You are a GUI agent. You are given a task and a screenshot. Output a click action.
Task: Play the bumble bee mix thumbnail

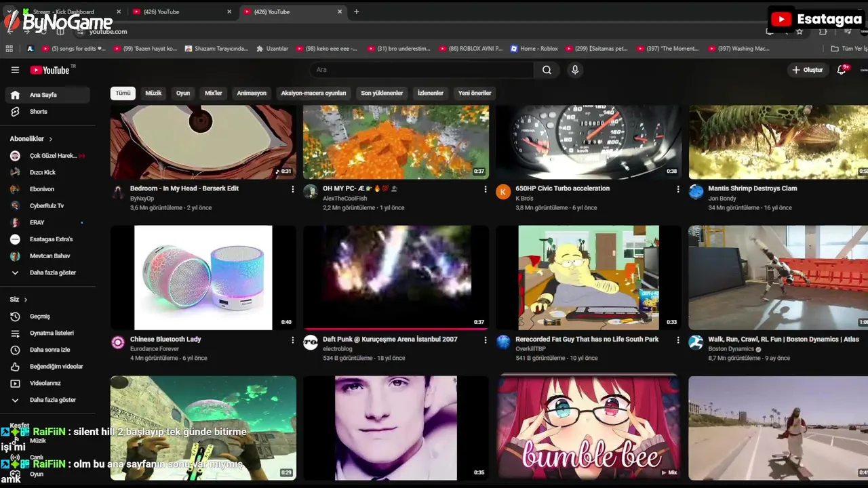pyautogui.click(x=589, y=427)
